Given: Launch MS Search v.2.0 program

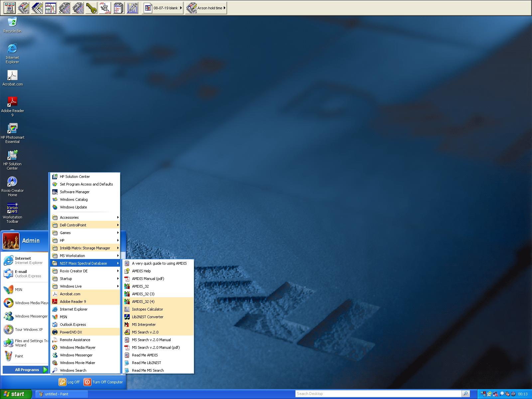Looking at the screenshot, I should (x=158, y=332).
